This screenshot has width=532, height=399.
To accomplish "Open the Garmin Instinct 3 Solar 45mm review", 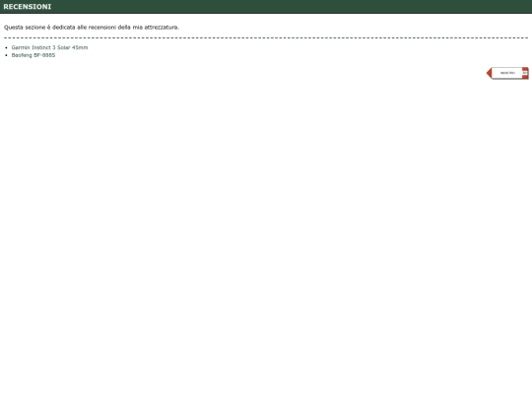I will click(49, 47).
